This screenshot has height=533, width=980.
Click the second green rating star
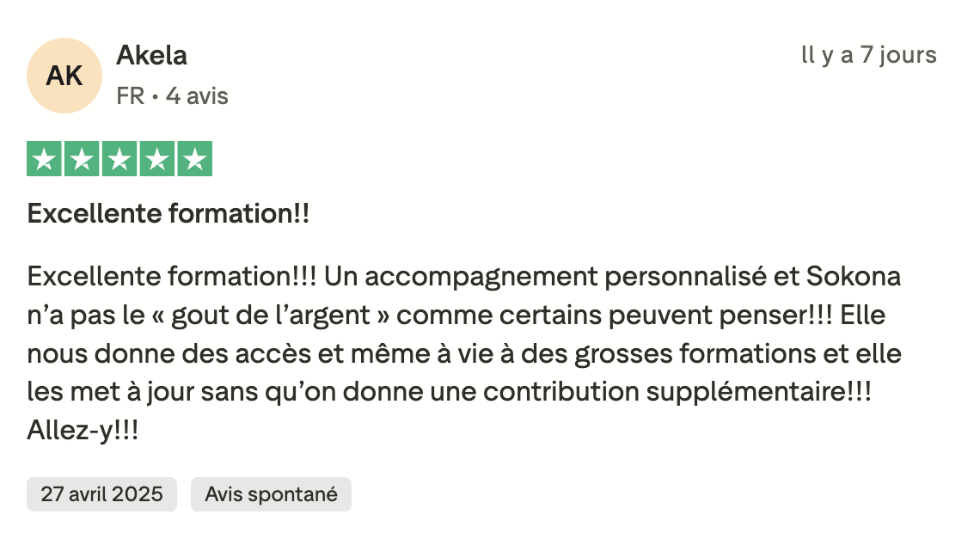coord(82,159)
